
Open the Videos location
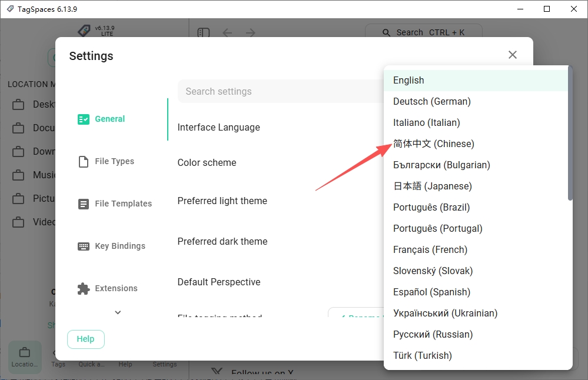click(x=33, y=222)
